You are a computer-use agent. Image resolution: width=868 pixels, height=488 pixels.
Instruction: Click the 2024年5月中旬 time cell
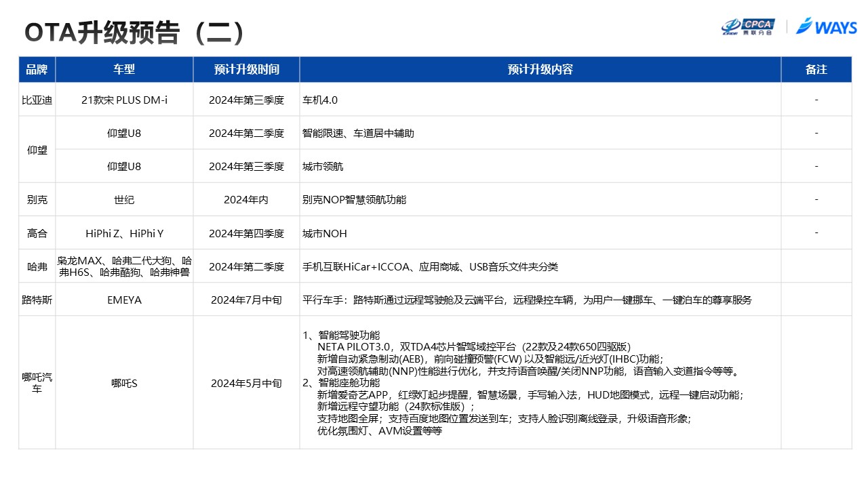click(x=246, y=382)
